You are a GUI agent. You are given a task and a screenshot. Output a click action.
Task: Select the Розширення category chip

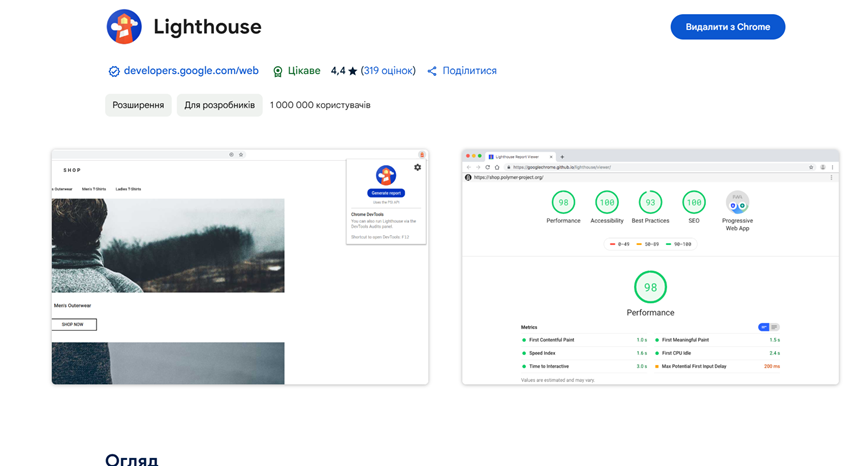[138, 105]
